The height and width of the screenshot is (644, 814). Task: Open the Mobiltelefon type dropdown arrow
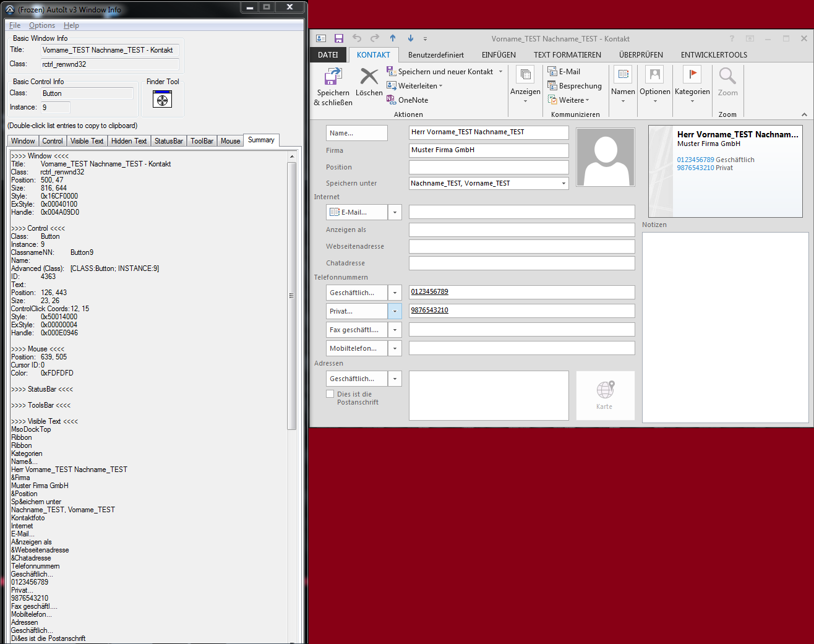pos(395,348)
